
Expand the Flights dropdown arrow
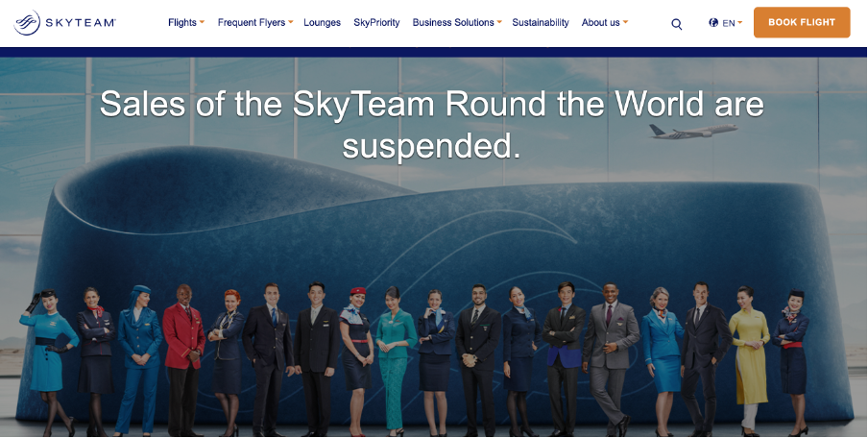pyautogui.click(x=202, y=22)
